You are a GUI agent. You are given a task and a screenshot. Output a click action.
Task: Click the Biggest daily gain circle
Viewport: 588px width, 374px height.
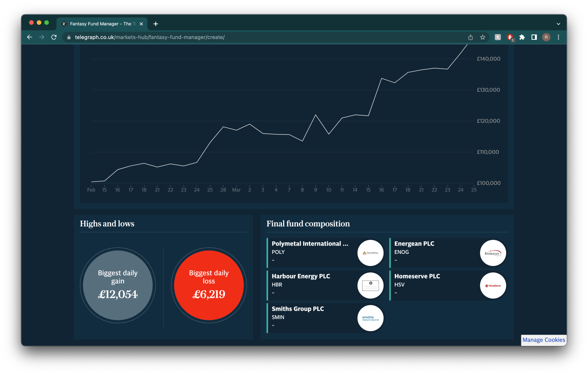point(118,285)
